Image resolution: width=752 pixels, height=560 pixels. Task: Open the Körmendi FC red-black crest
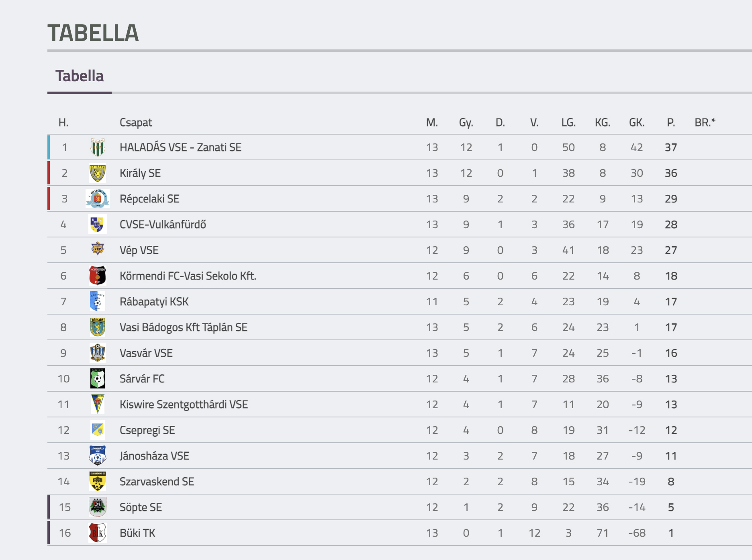coord(98,276)
